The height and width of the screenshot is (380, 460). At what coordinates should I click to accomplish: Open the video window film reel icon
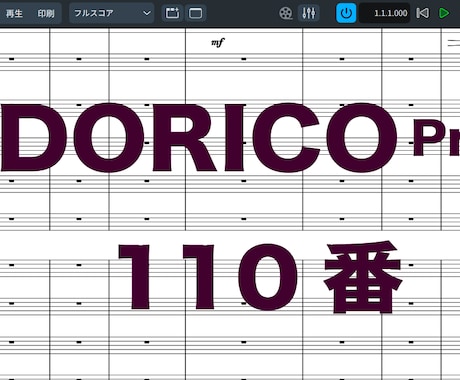point(286,13)
